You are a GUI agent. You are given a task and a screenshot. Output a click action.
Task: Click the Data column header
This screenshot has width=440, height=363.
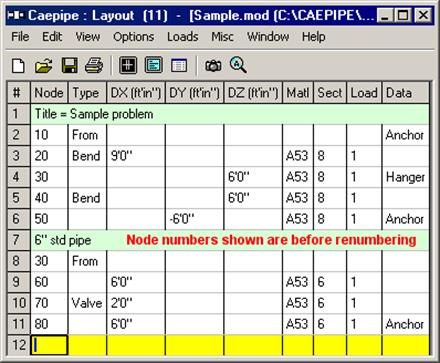pos(405,93)
